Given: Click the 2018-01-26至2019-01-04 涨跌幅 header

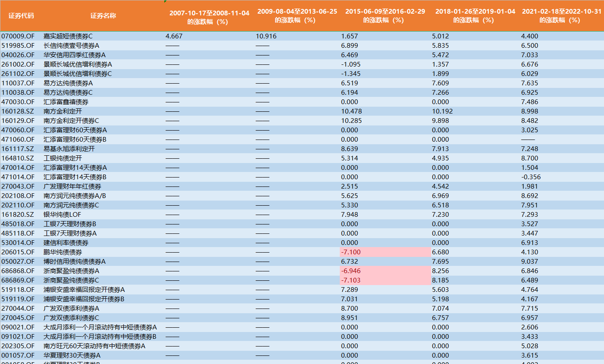Looking at the screenshot, I should point(475,16).
